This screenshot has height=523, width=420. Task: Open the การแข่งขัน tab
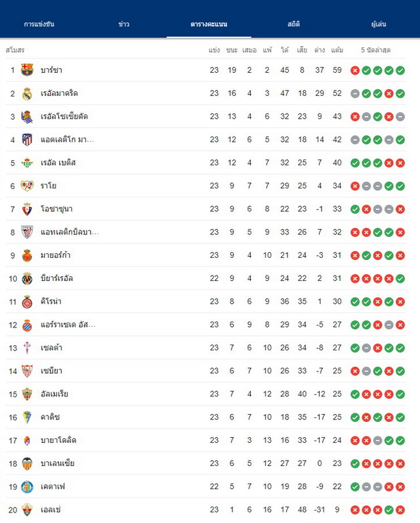[x=39, y=24]
